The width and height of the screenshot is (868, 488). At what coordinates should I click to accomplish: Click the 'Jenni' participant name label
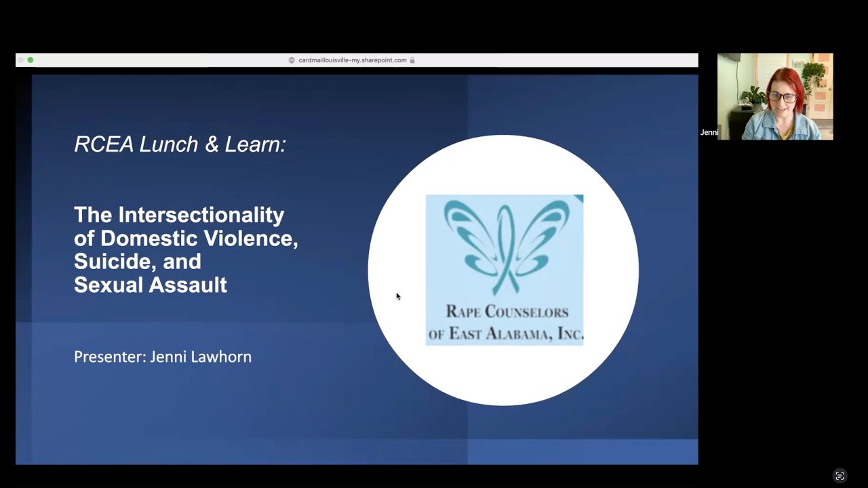(709, 132)
